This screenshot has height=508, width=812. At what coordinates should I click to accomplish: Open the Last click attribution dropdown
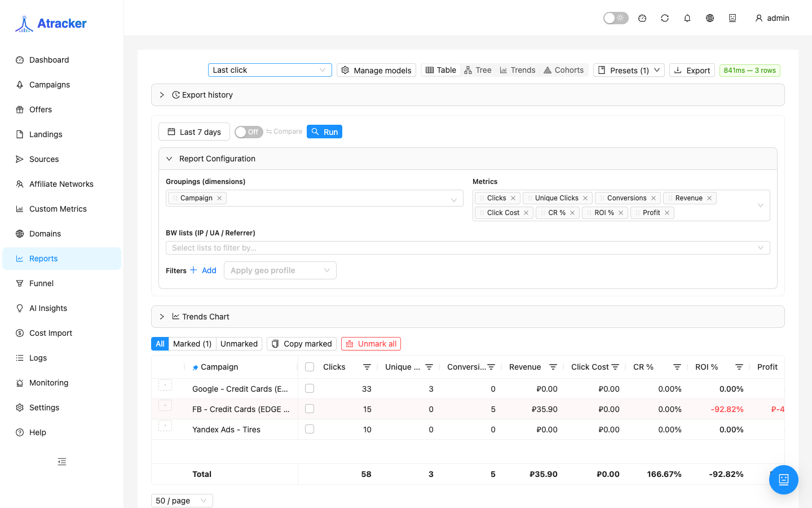pos(270,70)
